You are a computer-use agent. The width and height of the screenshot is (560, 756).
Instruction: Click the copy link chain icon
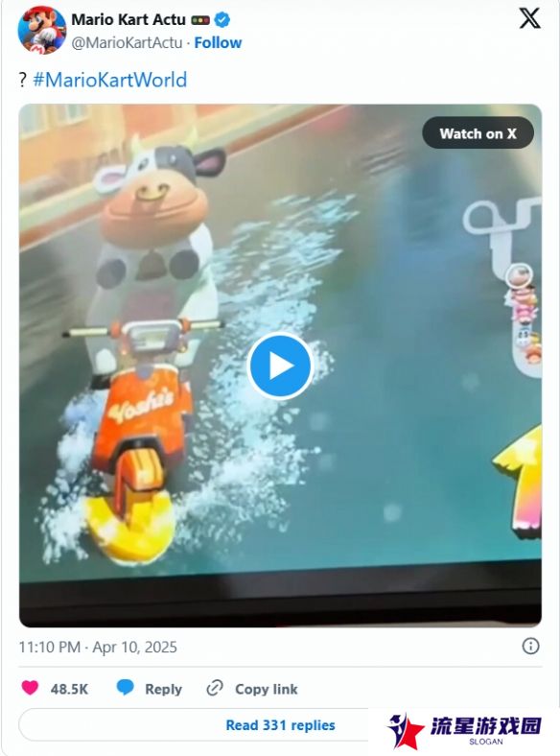(x=215, y=688)
